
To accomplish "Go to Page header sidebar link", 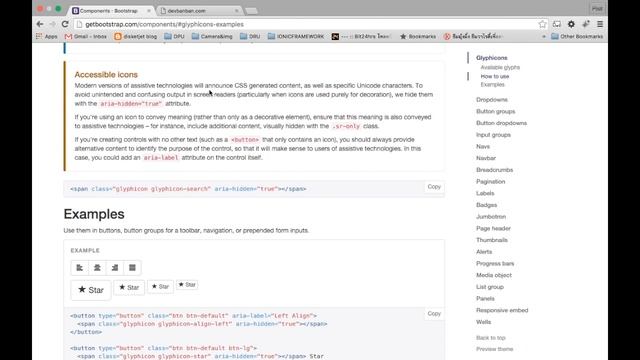I will click(x=493, y=229).
